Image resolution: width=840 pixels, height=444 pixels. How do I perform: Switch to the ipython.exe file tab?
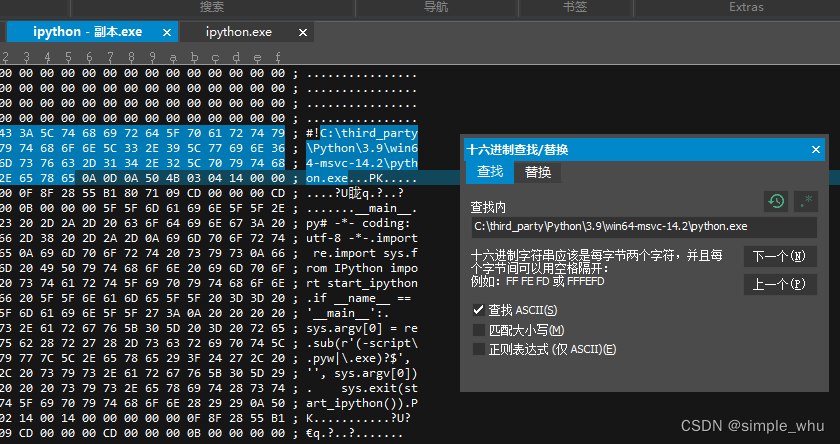(x=239, y=32)
